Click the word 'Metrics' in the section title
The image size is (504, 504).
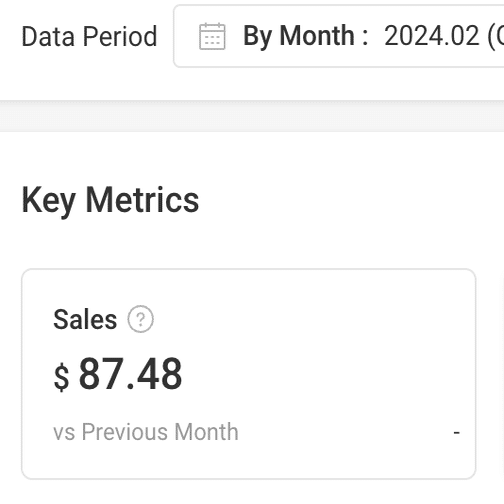point(142,199)
